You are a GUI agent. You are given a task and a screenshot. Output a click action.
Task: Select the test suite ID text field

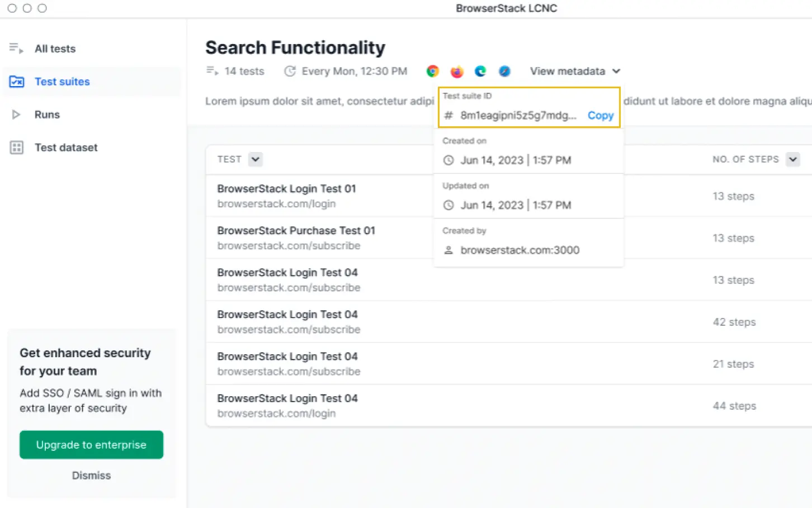click(x=517, y=116)
